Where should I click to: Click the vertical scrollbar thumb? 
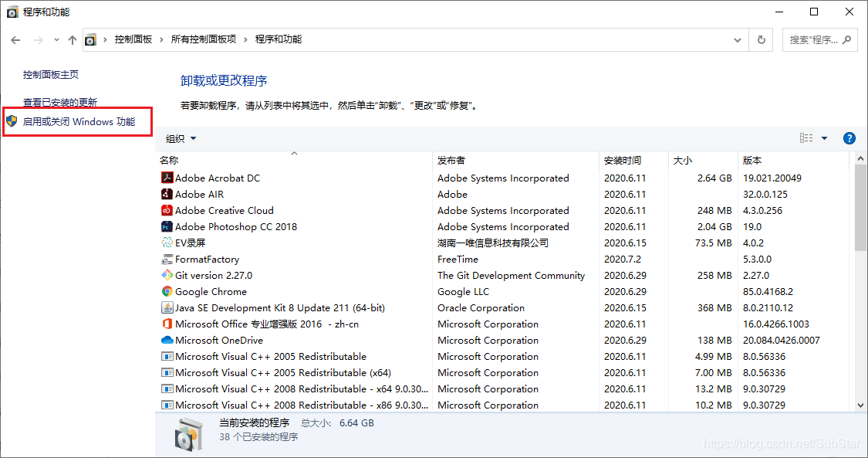(860, 208)
